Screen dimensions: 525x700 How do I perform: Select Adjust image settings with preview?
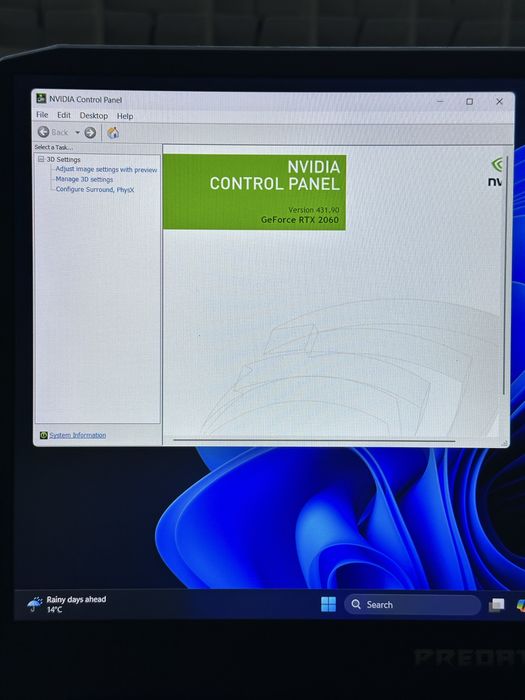(x=106, y=170)
